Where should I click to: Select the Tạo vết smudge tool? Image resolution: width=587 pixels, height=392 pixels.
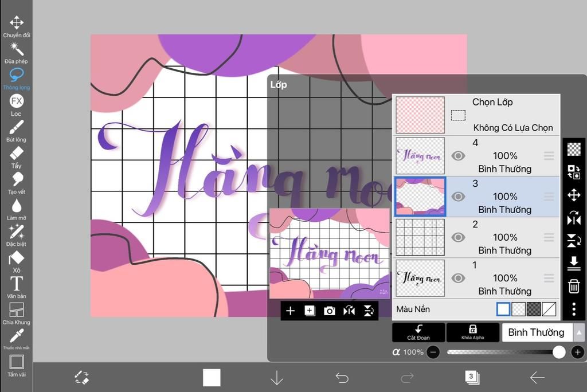click(x=17, y=183)
